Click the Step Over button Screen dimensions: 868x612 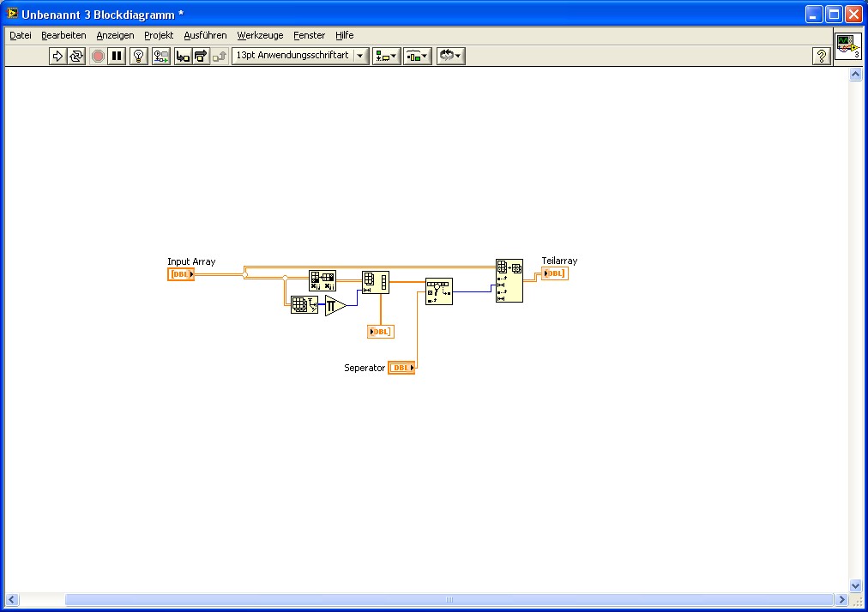[201, 56]
